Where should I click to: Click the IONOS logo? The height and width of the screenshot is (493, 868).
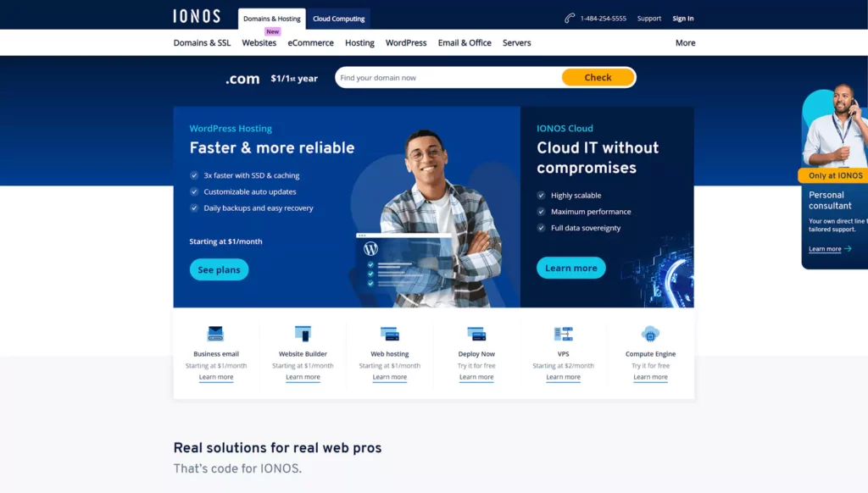pos(197,17)
